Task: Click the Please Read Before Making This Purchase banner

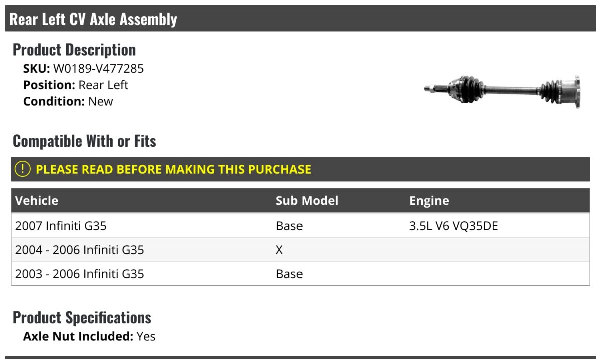Action: pos(300,169)
